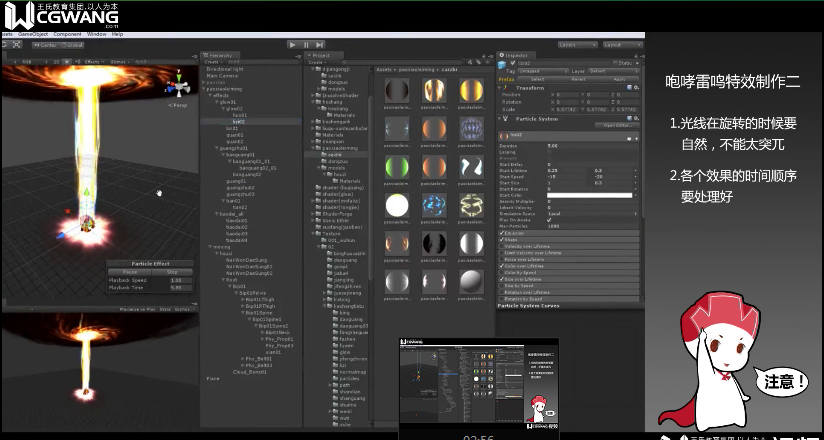The image size is (824, 440).
Task: Toggle the Static checkbox
Action: click(x=615, y=63)
